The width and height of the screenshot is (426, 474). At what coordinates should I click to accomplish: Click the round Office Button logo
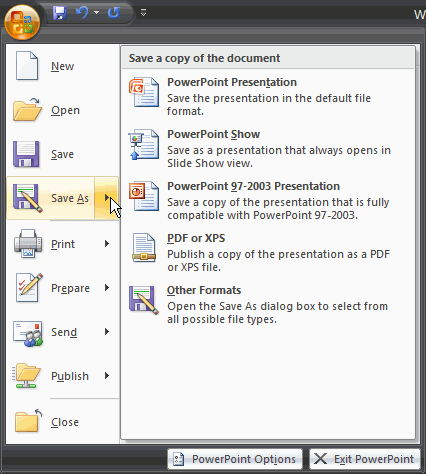tap(22, 22)
